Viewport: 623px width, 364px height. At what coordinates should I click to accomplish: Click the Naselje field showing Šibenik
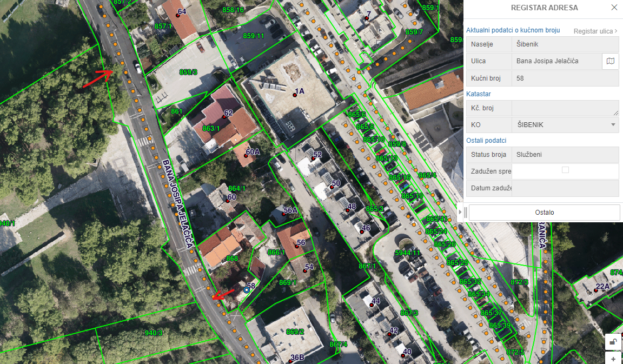[565, 44]
